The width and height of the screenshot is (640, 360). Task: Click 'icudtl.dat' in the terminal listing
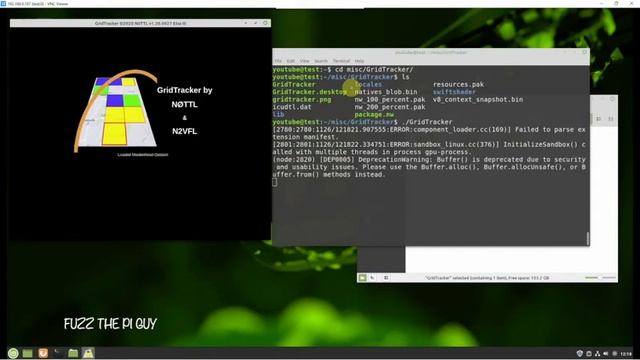coord(292,107)
